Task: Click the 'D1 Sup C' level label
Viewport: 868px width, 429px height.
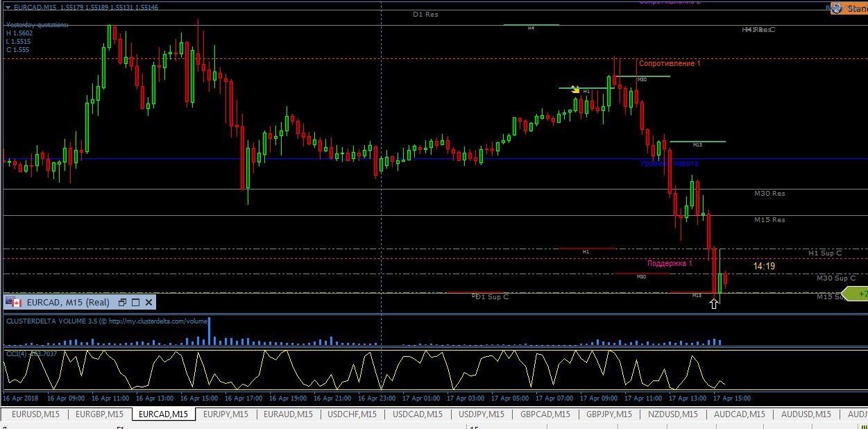Action: tap(491, 297)
